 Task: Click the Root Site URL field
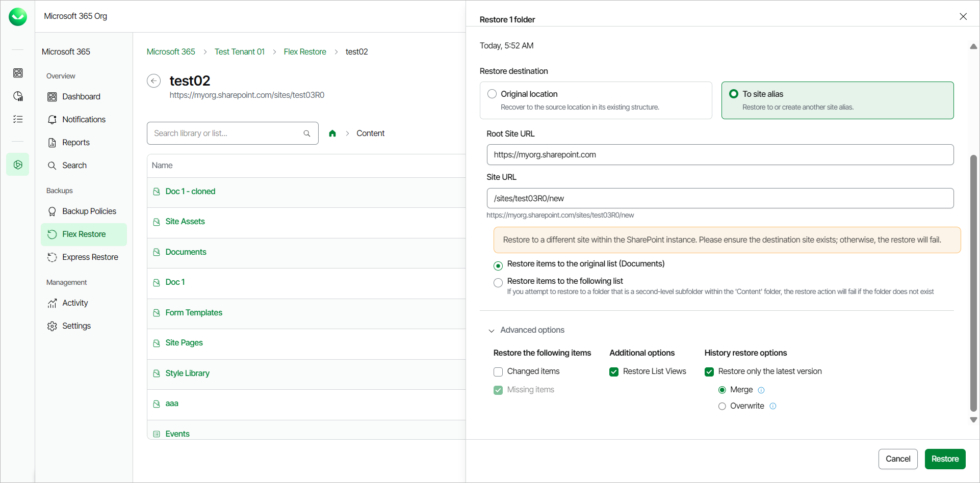[720, 155]
